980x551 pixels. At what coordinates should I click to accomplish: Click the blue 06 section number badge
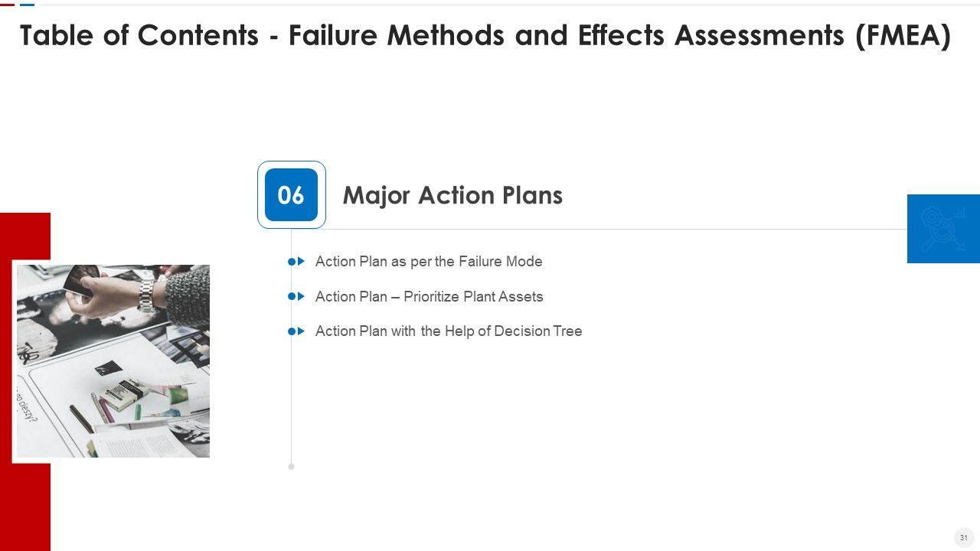pyautogui.click(x=291, y=195)
